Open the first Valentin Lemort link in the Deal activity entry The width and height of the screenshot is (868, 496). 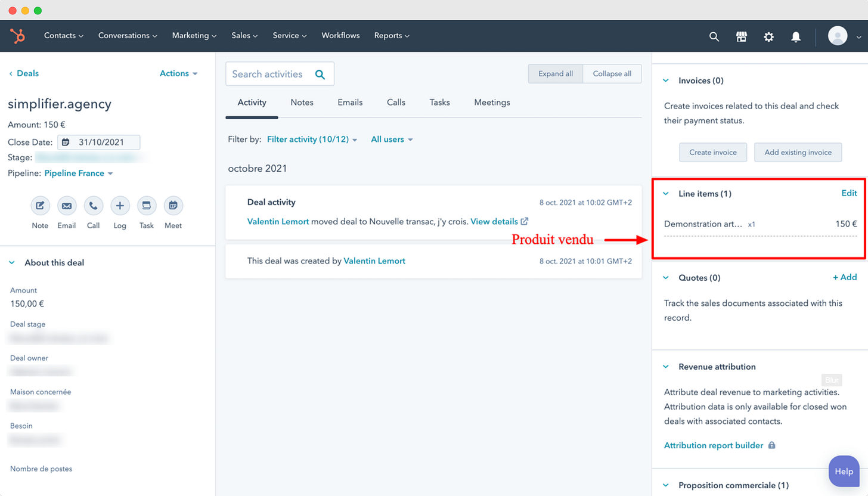tap(278, 221)
